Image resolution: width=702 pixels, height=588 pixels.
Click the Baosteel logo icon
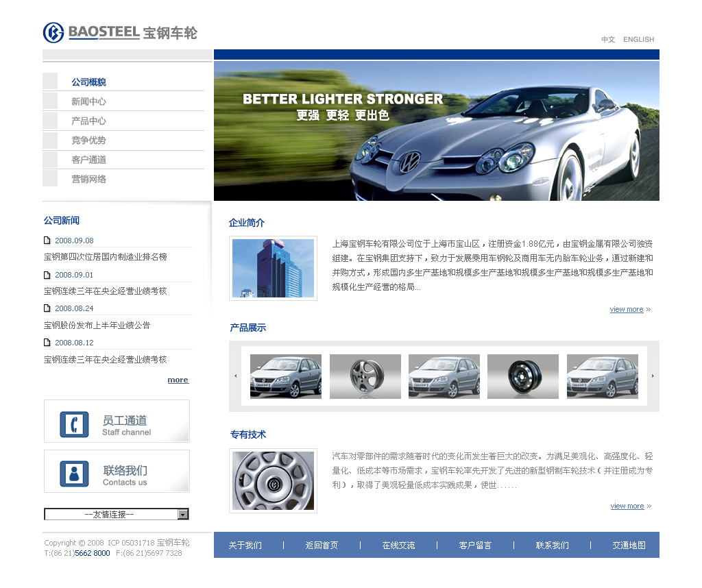[x=53, y=33]
